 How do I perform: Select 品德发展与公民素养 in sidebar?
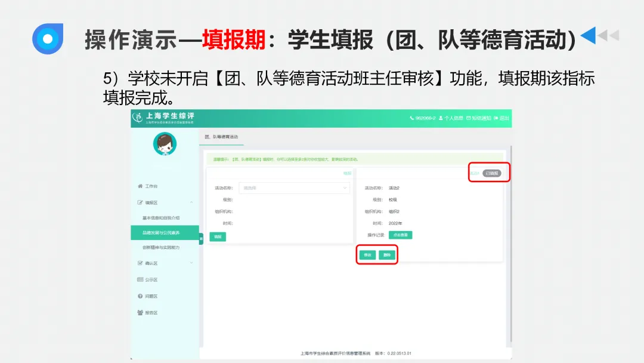(161, 231)
